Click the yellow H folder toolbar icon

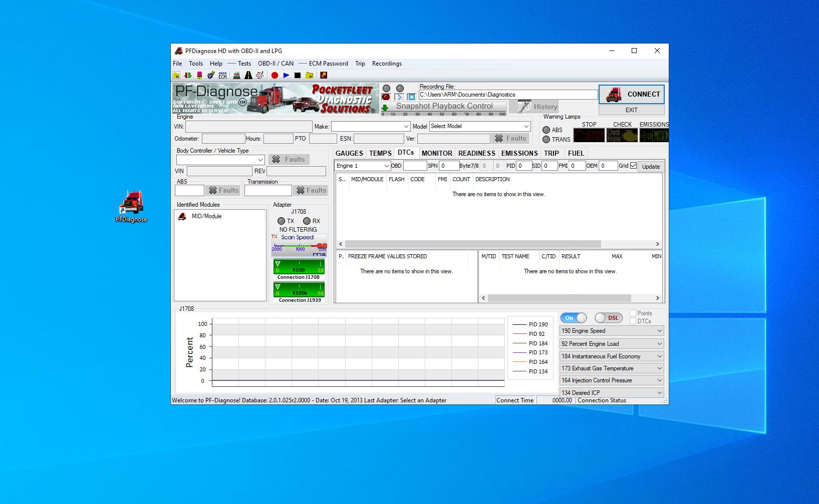176,75
